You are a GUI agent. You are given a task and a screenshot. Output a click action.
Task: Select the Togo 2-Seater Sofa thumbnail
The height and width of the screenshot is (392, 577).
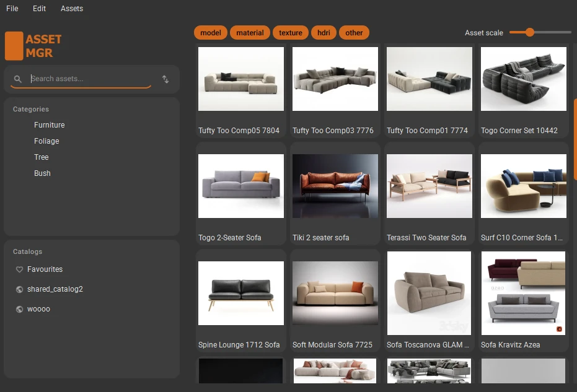(x=241, y=186)
